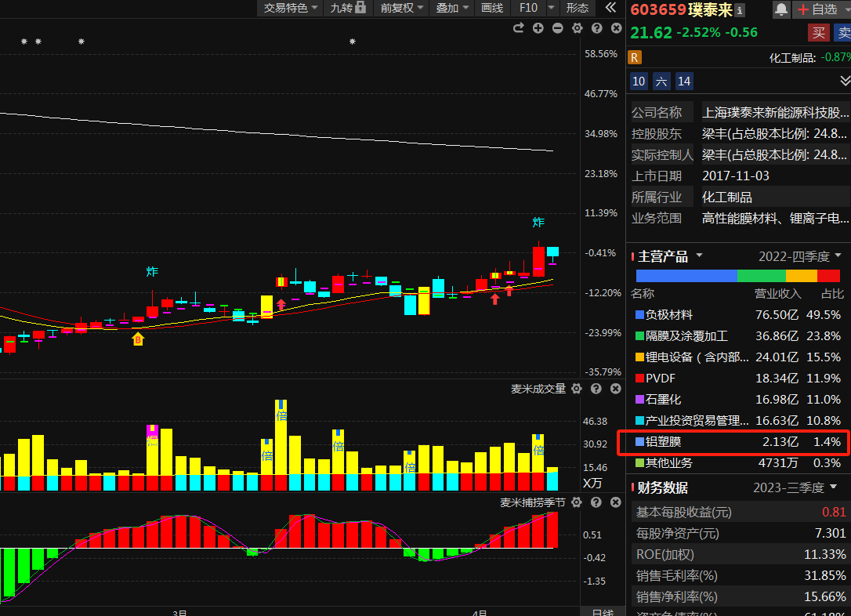Add stock to 自选 watchlist
The width and height of the screenshot is (851, 616).
click(820, 9)
